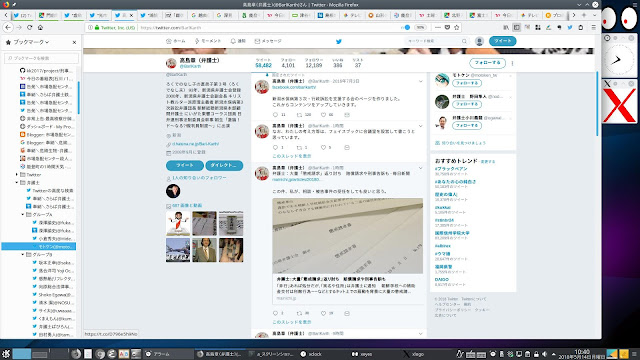Open the Firefox home page icon

[40, 27]
